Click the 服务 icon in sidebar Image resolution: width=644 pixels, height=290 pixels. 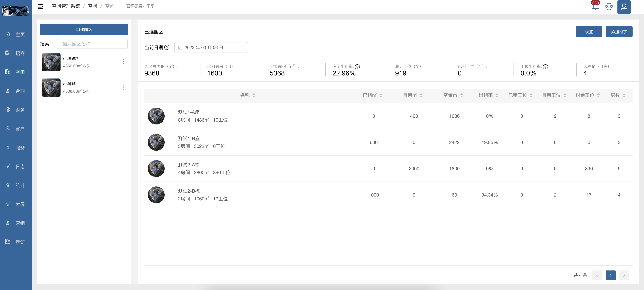tap(8, 147)
